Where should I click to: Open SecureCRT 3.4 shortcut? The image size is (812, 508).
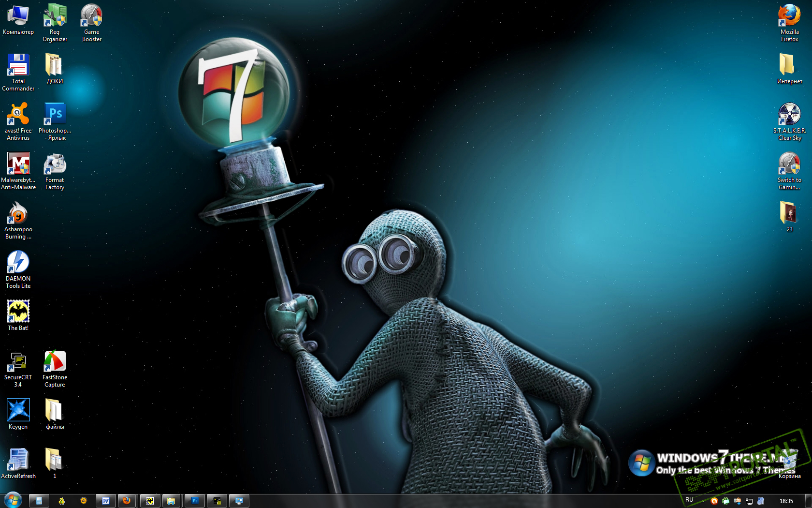18,369
